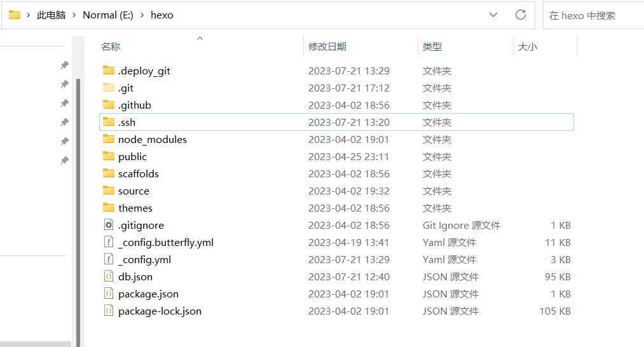Click the refresh button in address bar
The height and width of the screenshot is (347, 644).
tap(521, 15)
